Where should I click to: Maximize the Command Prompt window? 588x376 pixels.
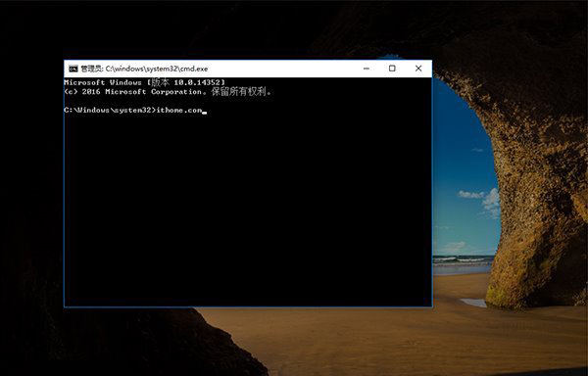coord(392,69)
